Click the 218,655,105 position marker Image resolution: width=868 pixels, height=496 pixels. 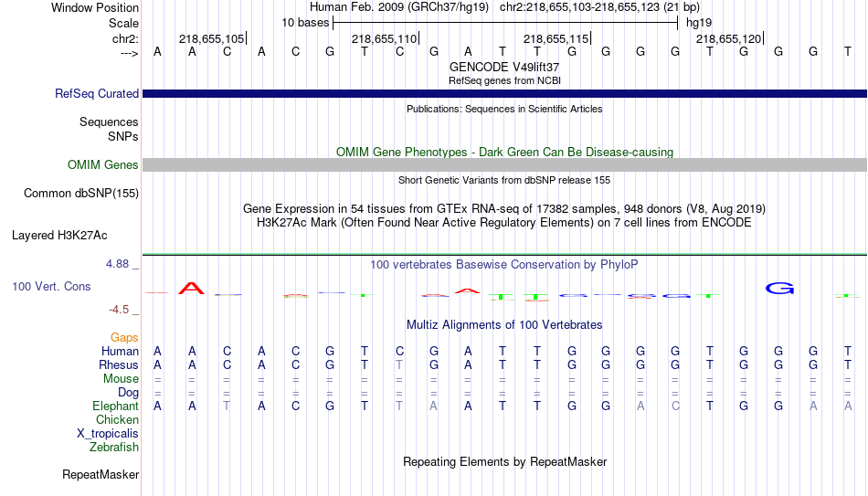pyautogui.click(x=211, y=38)
